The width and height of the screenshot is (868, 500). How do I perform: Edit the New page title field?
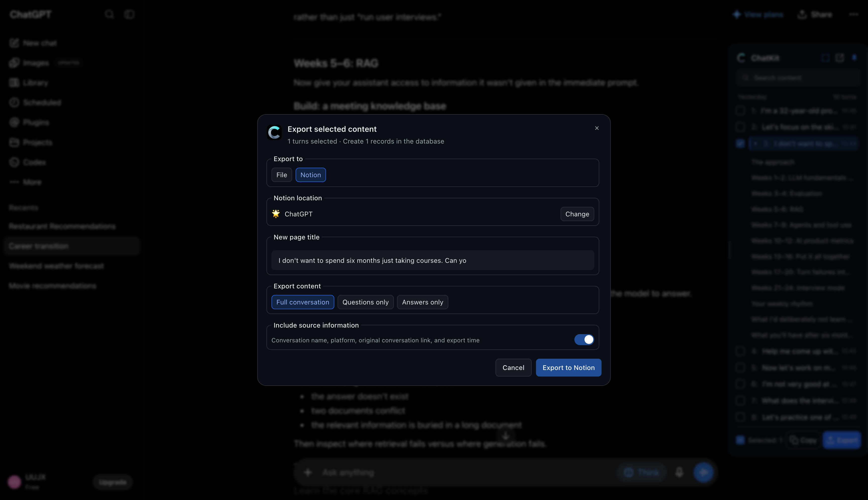(x=433, y=260)
